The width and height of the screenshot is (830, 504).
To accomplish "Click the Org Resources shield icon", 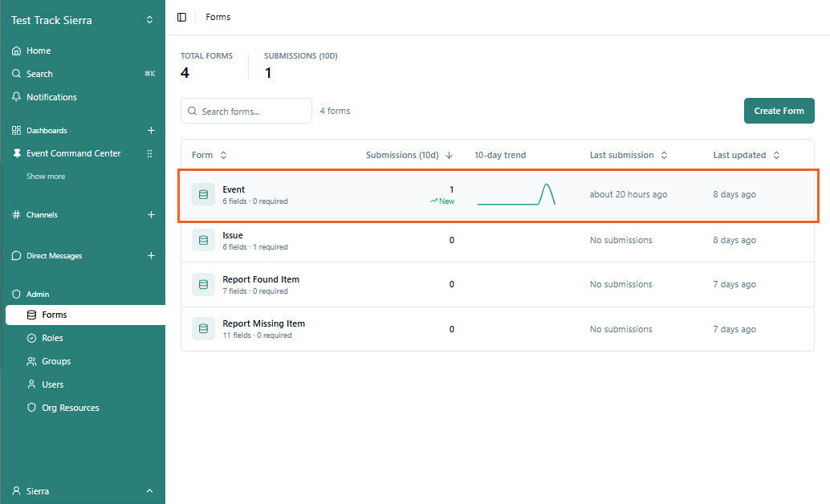I will pos(32,408).
